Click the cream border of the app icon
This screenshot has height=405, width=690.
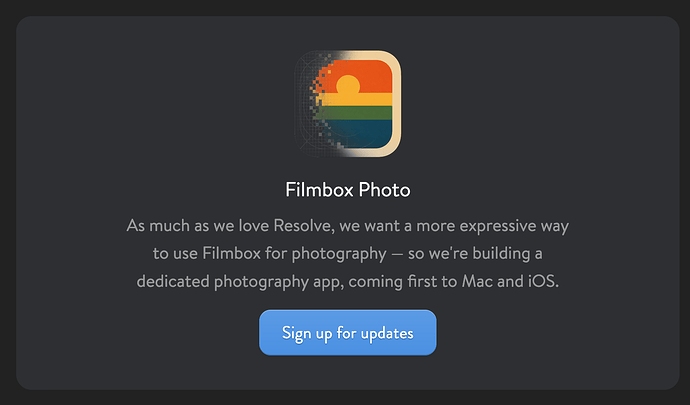[x=396, y=104]
